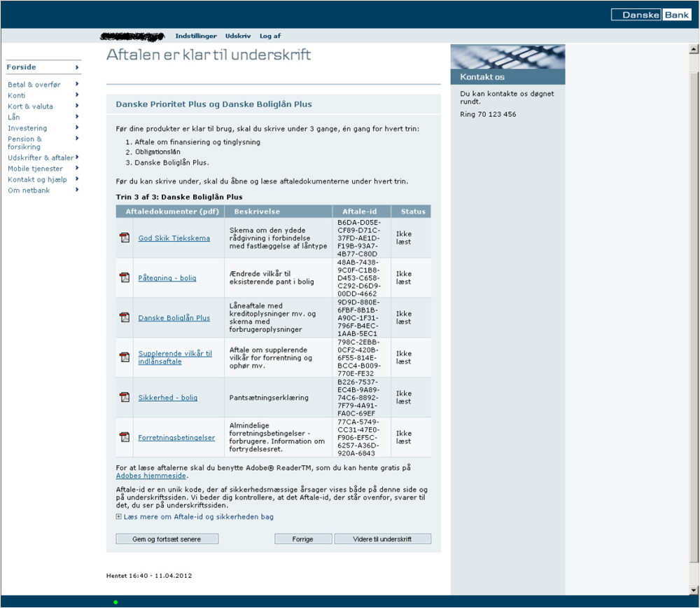Click PDF icon beside Påtegning - bolig

[x=125, y=277]
